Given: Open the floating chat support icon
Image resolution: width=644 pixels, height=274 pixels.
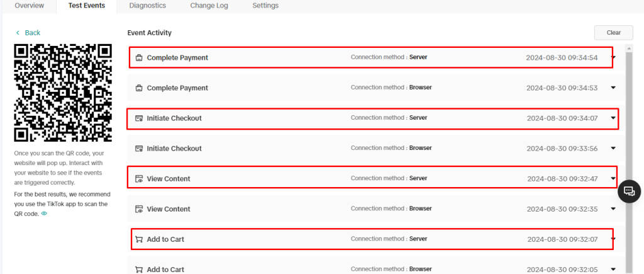Looking at the screenshot, I should pyautogui.click(x=629, y=191).
